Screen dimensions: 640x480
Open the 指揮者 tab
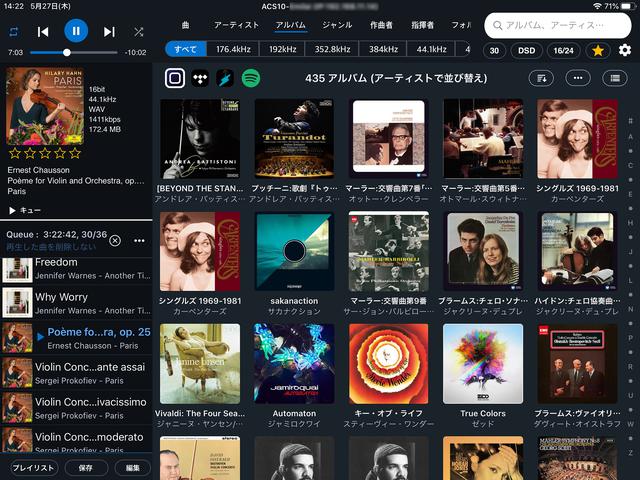coord(422,25)
